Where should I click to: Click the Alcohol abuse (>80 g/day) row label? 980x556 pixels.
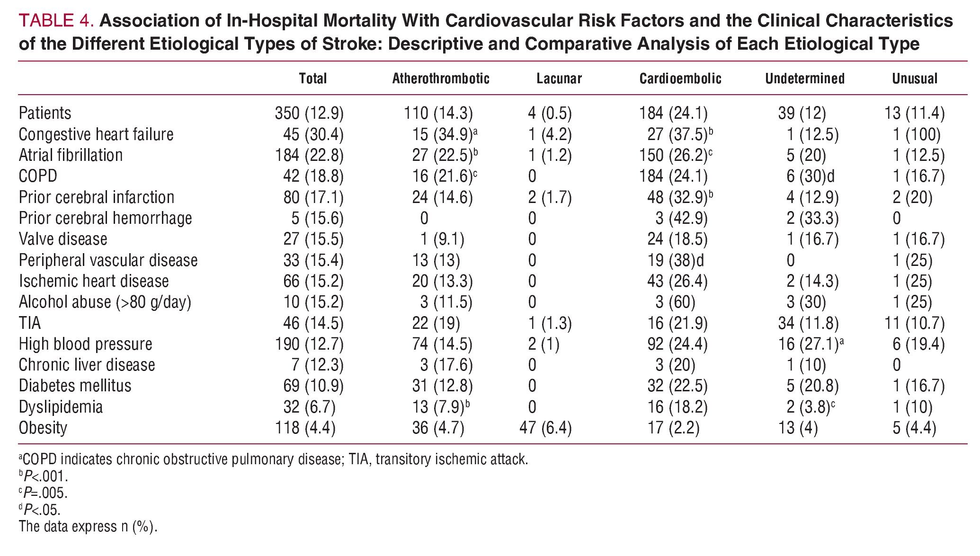click(105, 302)
